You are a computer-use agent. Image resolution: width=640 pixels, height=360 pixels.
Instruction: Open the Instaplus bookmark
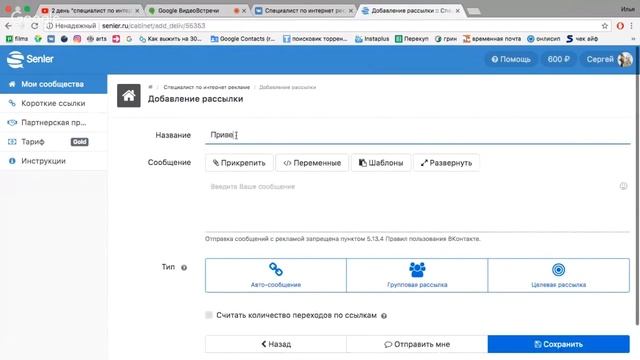click(372, 39)
